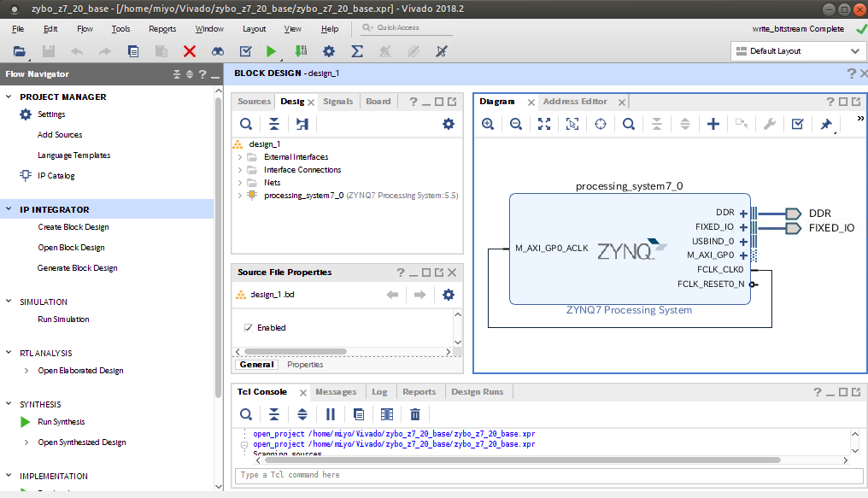The height and width of the screenshot is (498, 868).
Task: Click Program Device icon in main toolbar
Action: [301, 51]
